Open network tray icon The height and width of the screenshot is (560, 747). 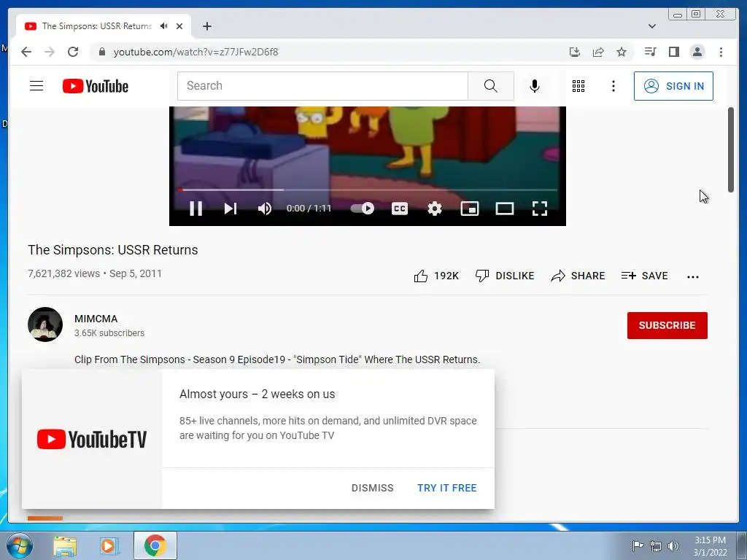click(x=656, y=546)
